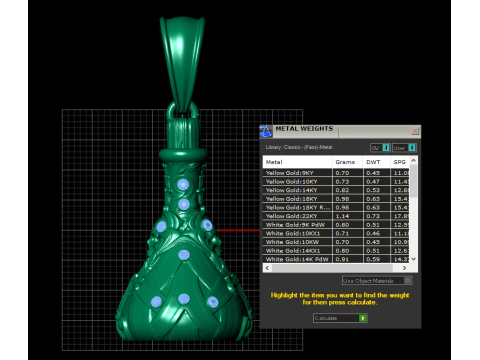Click the horizontal scroll right arrow
This screenshot has width=480, height=360.
click(x=404, y=268)
